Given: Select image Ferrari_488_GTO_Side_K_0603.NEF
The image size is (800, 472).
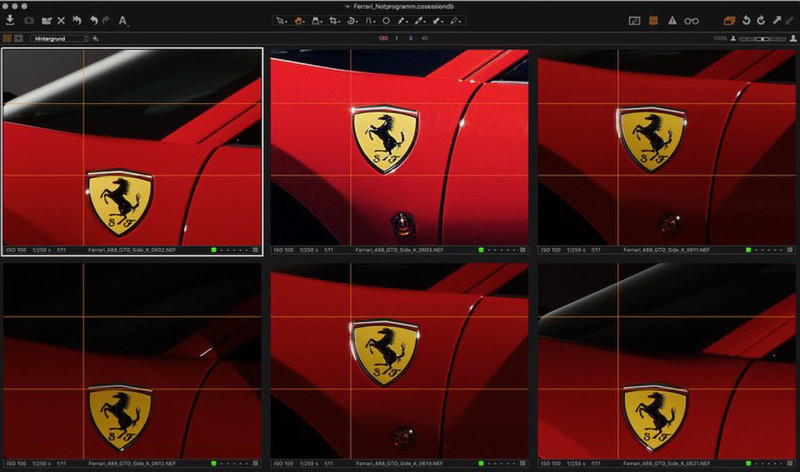Looking at the screenshot, I should 399,147.
